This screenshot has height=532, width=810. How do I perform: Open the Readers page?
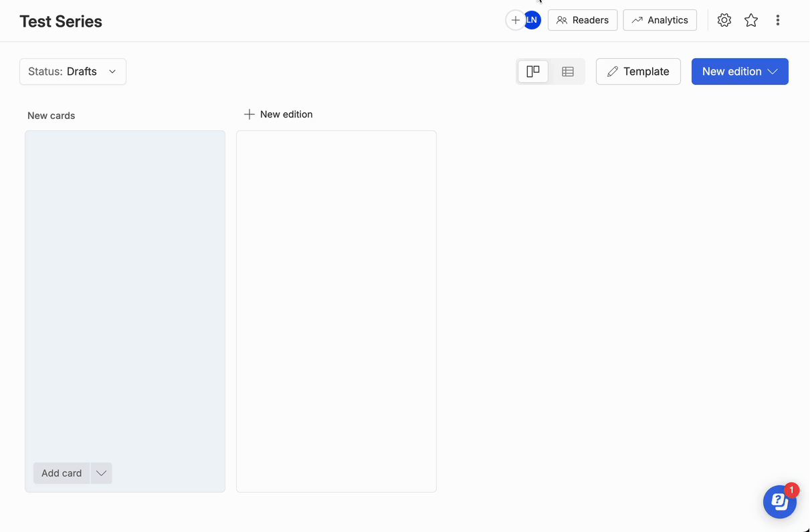point(583,20)
